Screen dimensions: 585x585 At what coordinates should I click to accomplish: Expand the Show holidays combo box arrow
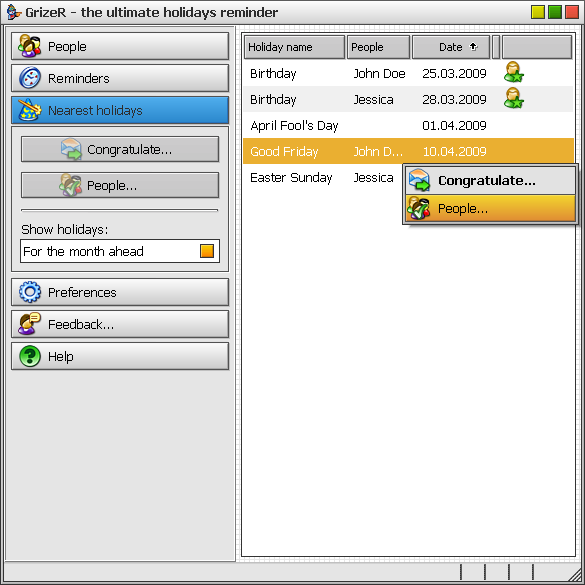click(207, 251)
